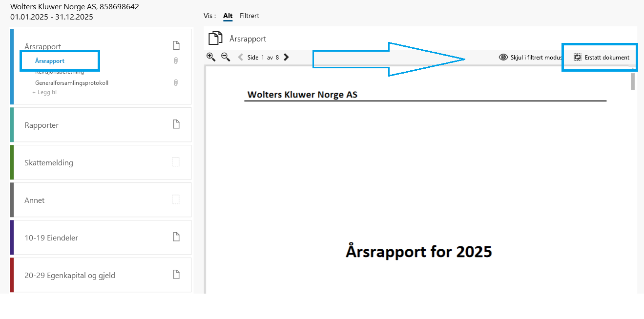Collapse the Årsrapport section header
The image size is (644, 319).
(43, 47)
